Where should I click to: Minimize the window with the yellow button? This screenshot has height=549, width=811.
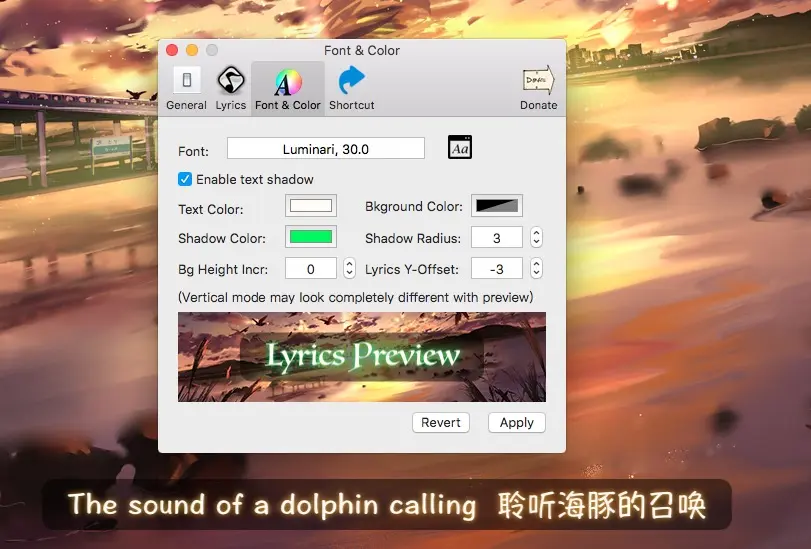(192, 50)
